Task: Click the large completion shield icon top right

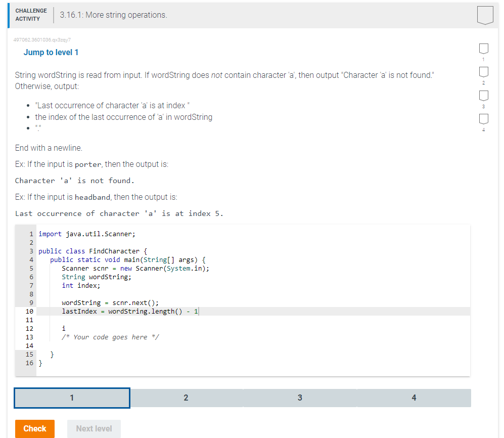Action: pos(485,15)
